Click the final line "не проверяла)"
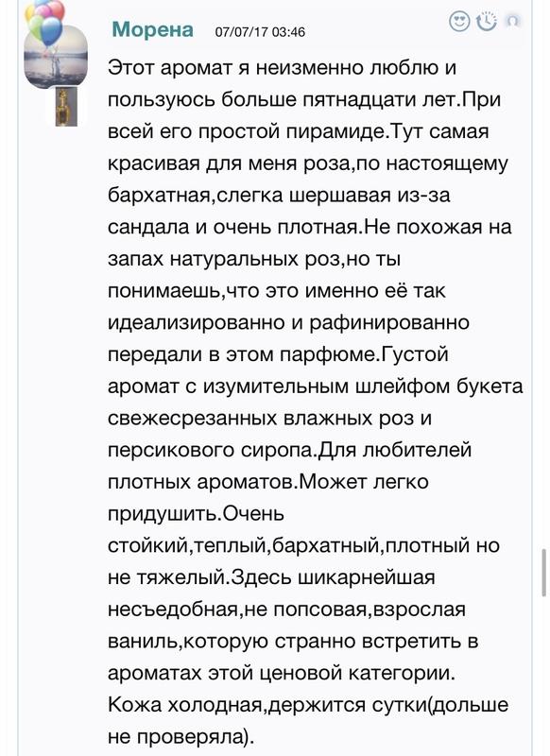Viewport: 550px width, 756px height. (x=180, y=737)
